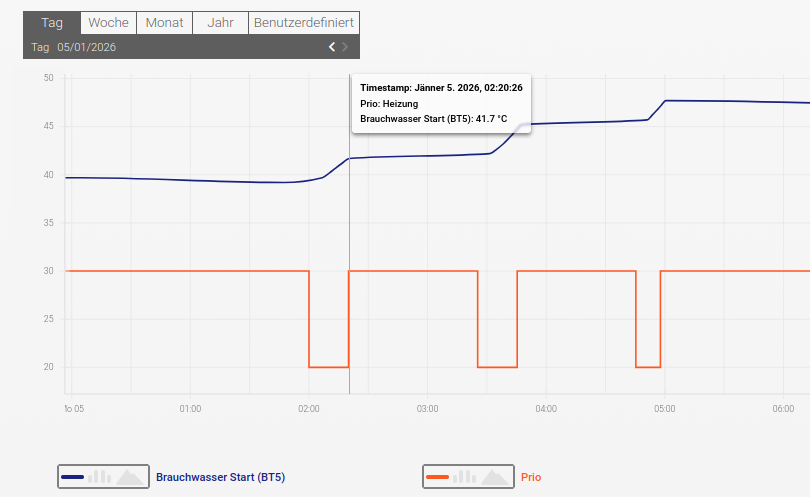This screenshot has height=497, width=810.
Task: Switch Prio series to area chart
Action: click(x=495, y=477)
